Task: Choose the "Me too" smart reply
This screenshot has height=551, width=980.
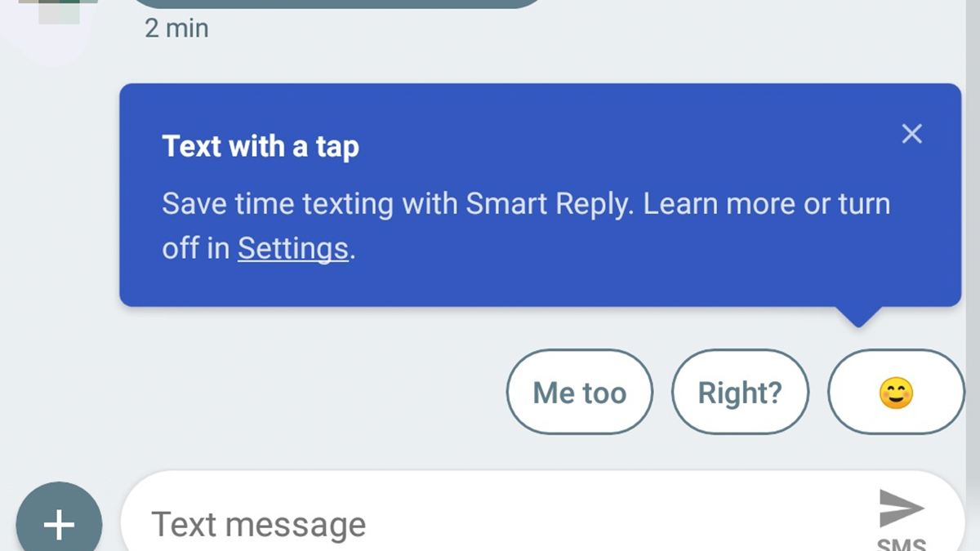Action: [x=580, y=393]
